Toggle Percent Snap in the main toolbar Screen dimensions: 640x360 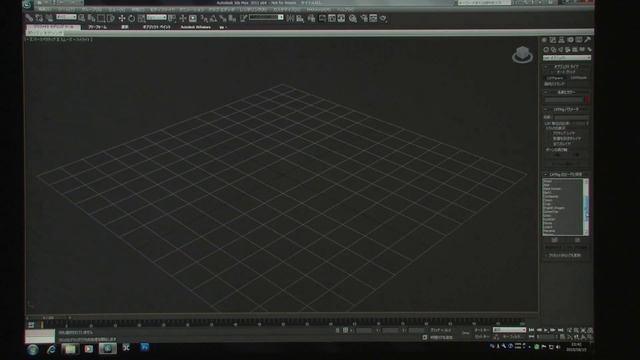point(223,18)
